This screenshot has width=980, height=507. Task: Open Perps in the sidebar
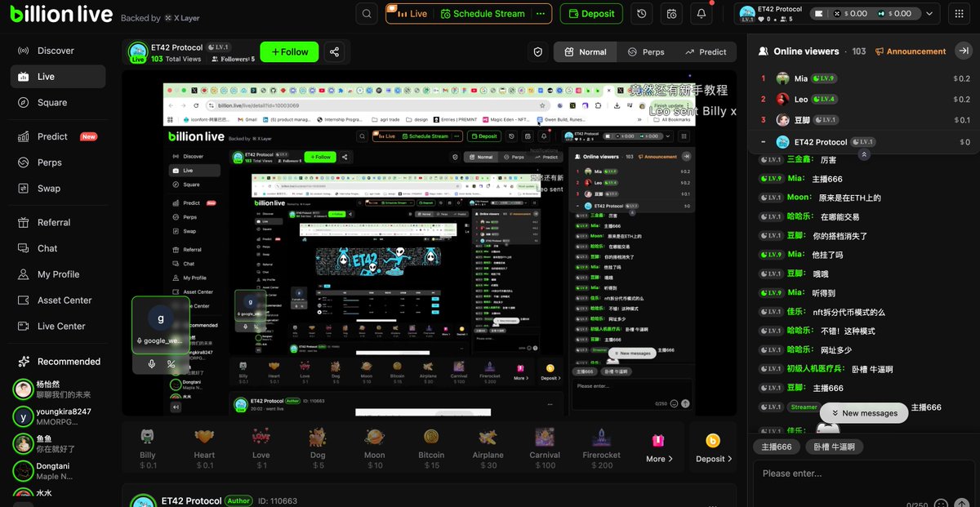pos(58,162)
